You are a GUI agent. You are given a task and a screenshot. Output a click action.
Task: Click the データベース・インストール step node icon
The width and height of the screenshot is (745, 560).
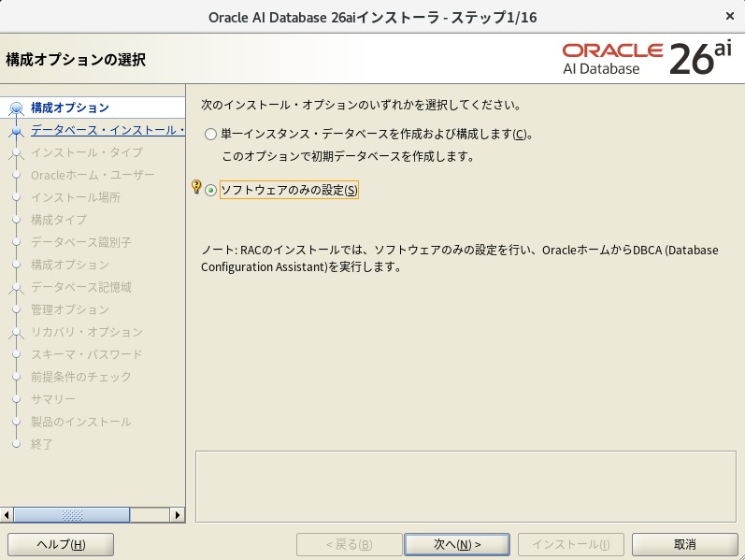pyautogui.click(x=16, y=131)
